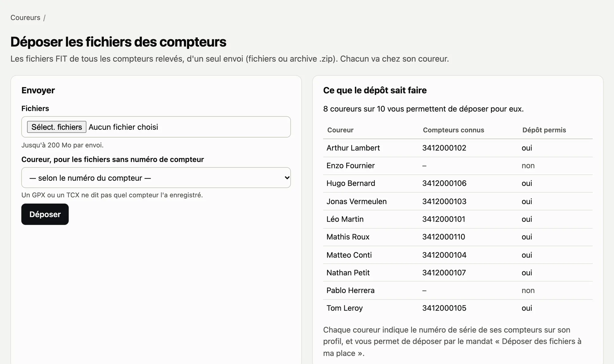Screen dimensions: 614x364
Task: Click 'oui' in Tom Leroy's row
Action: point(527,308)
